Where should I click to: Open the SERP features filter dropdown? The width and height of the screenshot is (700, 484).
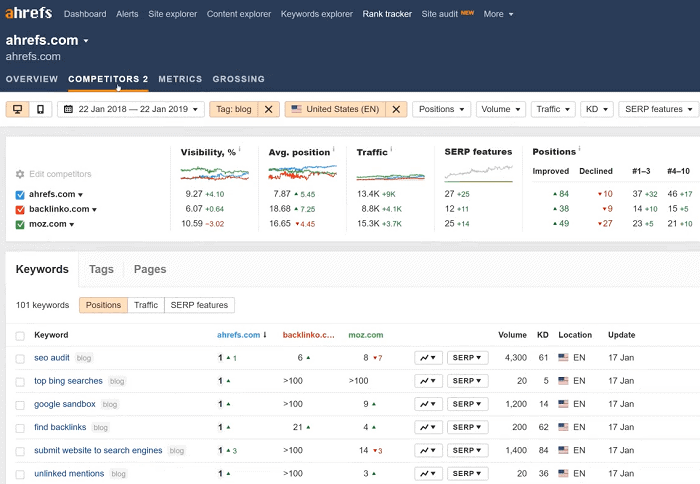(658, 109)
